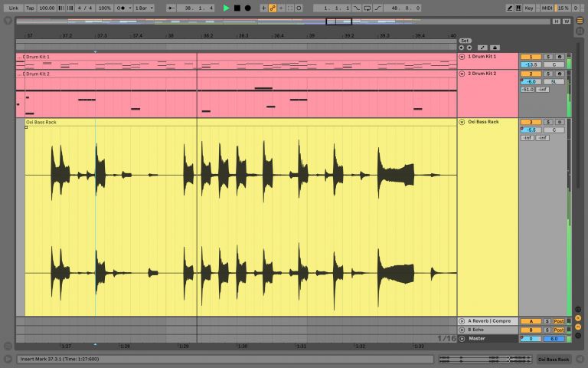Enable Draw Mode pencil icon

click(509, 8)
